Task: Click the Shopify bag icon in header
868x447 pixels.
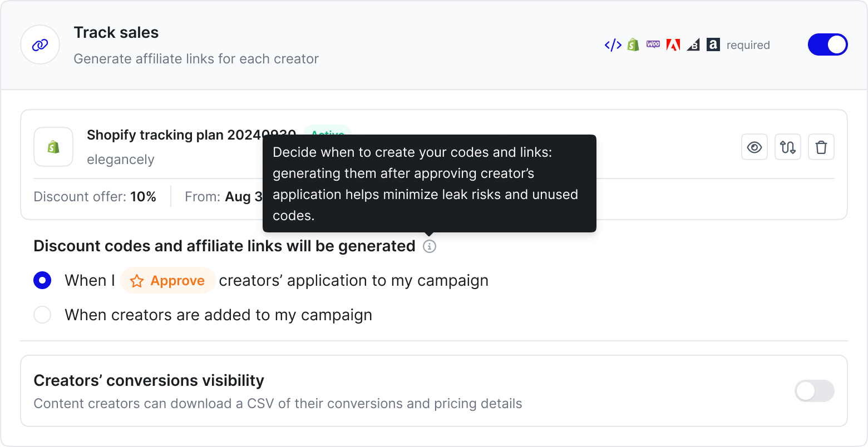Action: click(633, 45)
